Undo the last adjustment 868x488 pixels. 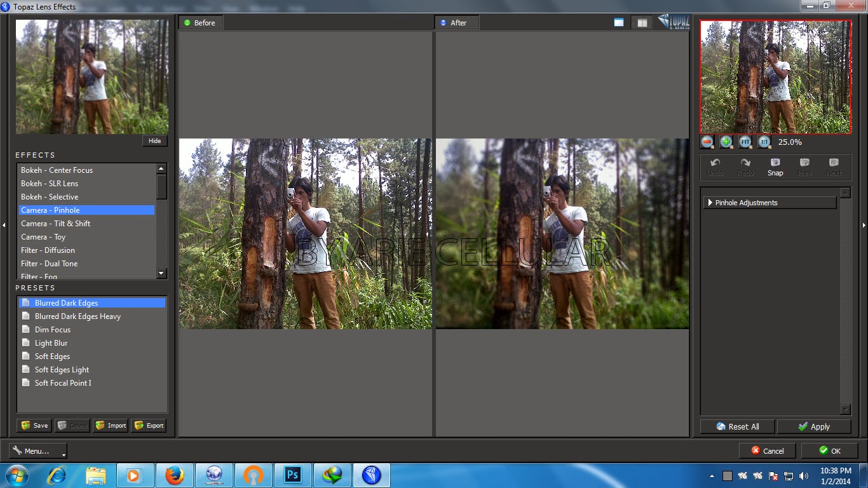point(715,167)
